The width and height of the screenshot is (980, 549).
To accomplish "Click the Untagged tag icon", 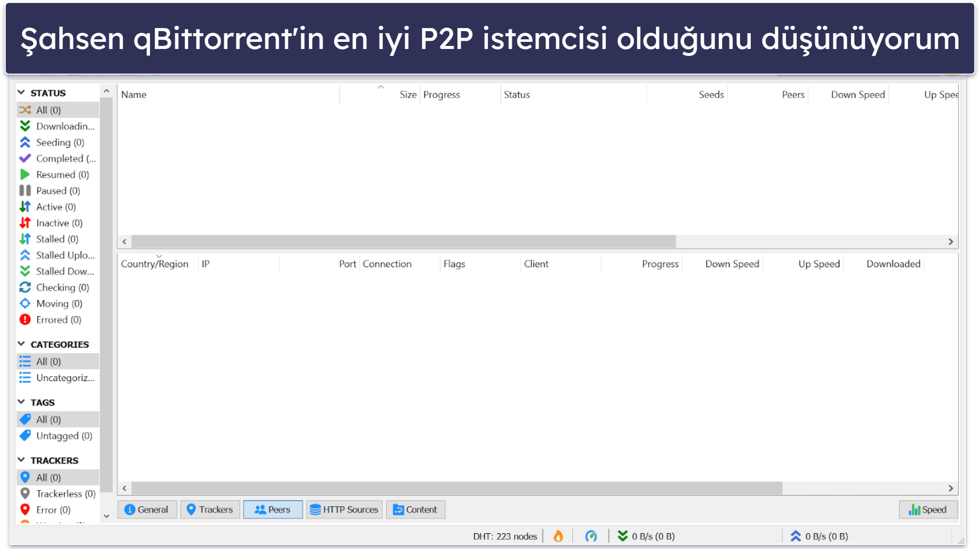I will click(25, 436).
